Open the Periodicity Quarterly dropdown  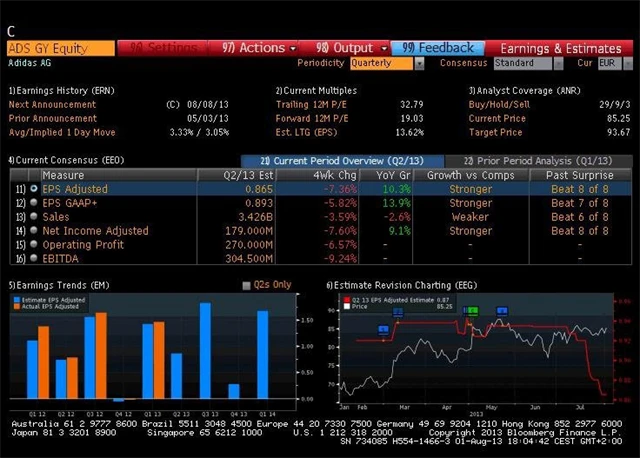[x=387, y=63]
